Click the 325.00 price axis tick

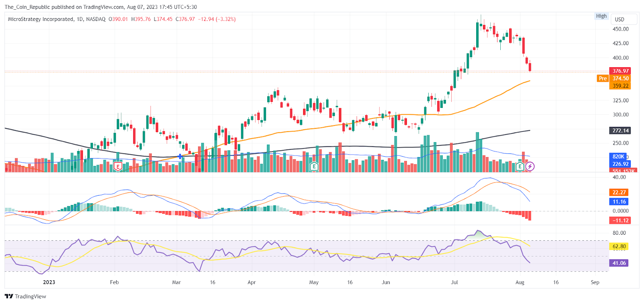[620, 100]
